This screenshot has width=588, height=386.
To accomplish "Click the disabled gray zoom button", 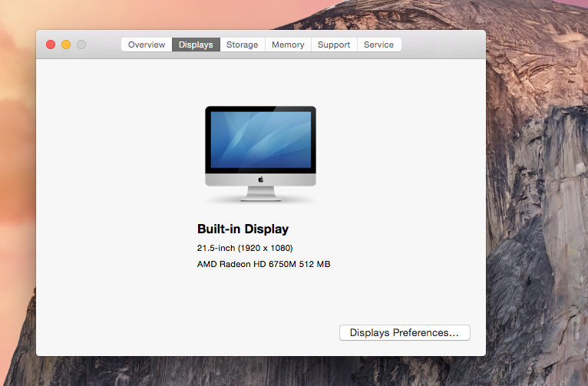I will [81, 45].
